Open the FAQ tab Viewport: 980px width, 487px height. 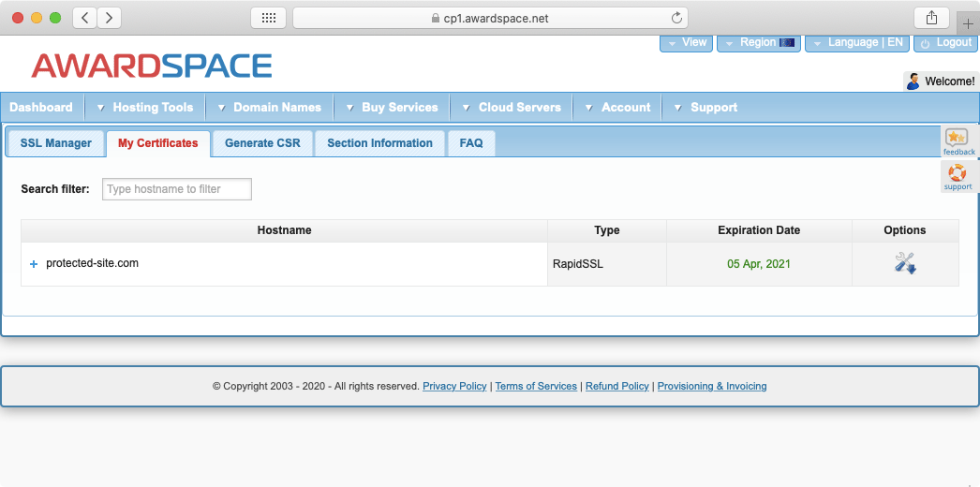[x=471, y=143]
